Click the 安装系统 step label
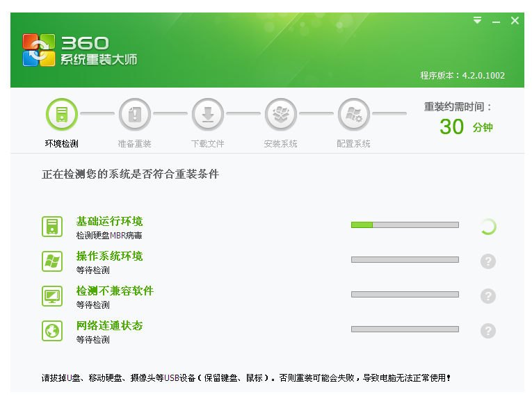532x399 pixels. 281,144
